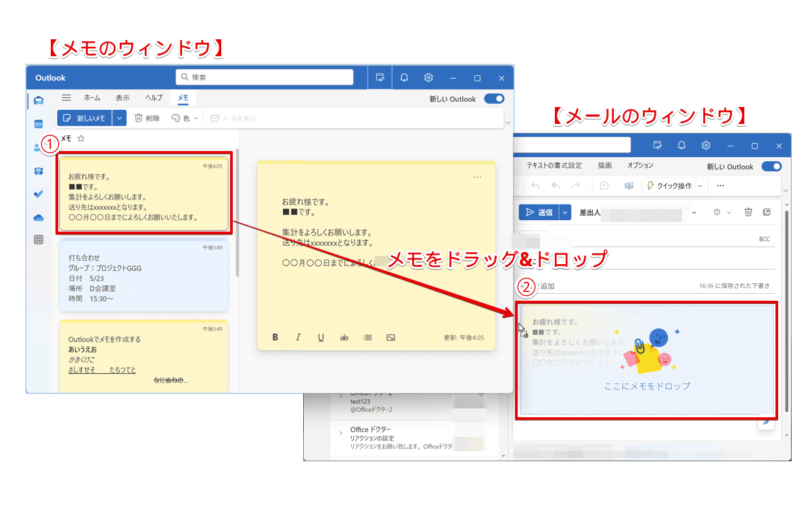Open My Day icon in memo window title bar
This screenshot has width=812, height=508.
tap(380, 78)
